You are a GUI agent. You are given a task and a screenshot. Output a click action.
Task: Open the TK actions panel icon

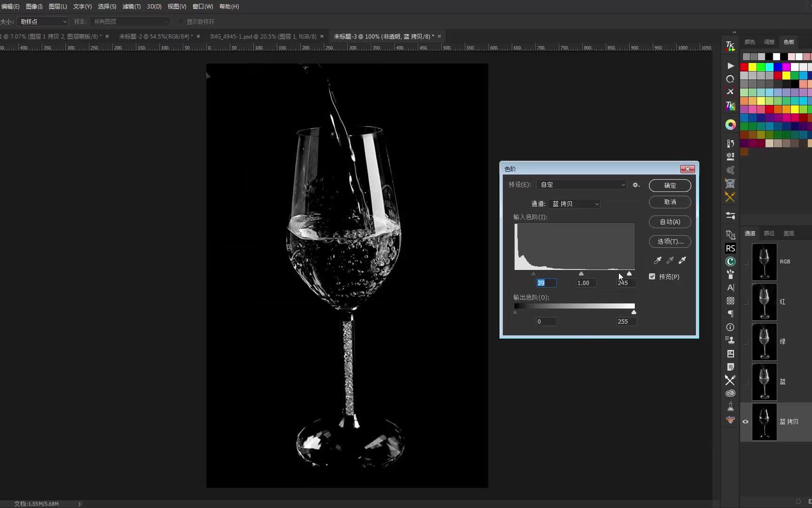730,46
